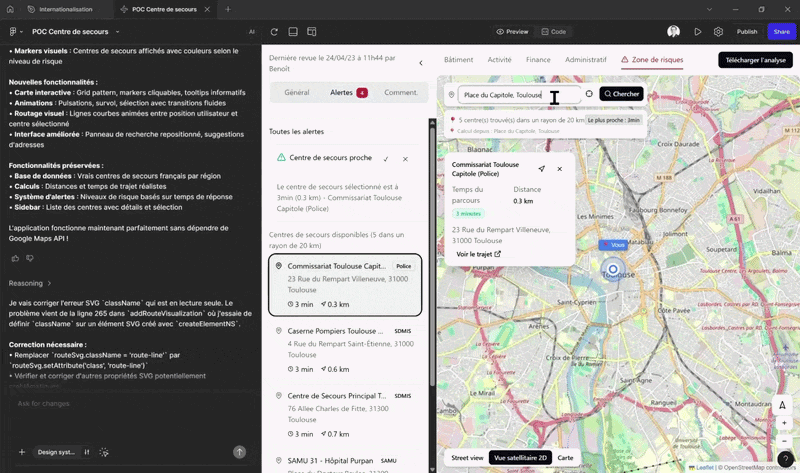This screenshot has height=473, width=800.
Task: Reload the preview with refresh icon
Action: coord(274,32)
